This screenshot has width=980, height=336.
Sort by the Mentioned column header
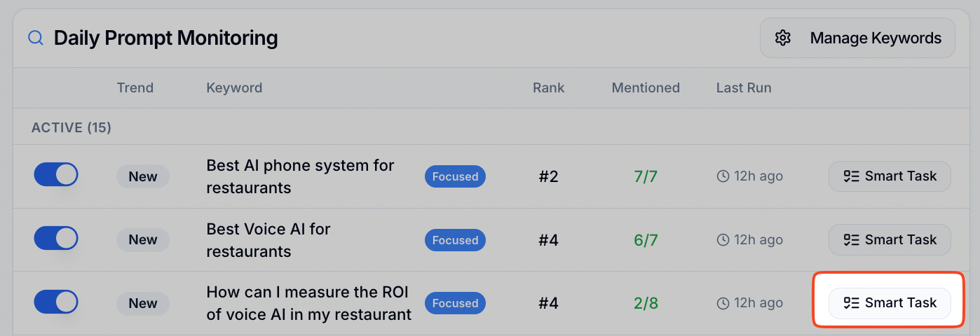pyautogui.click(x=646, y=88)
